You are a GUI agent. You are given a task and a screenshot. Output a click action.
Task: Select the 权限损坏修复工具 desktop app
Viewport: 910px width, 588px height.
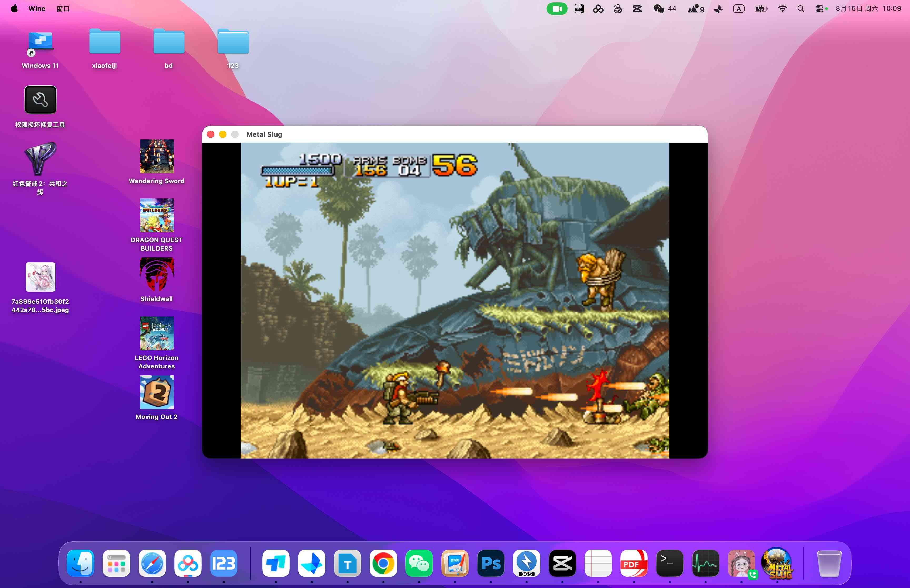[x=40, y=100]
